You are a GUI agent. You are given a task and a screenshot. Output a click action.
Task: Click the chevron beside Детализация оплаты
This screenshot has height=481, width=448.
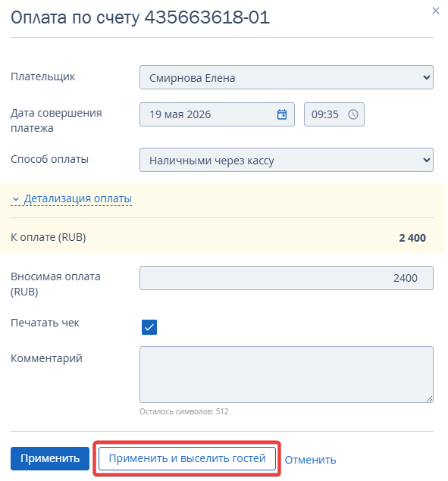click(x=16, y=199)
